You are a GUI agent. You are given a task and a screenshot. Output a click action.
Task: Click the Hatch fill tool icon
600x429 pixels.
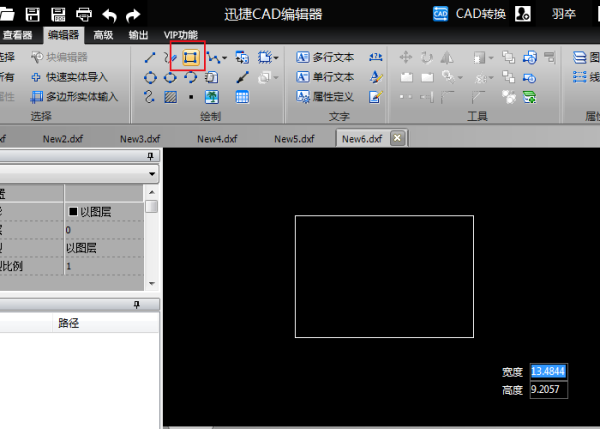pos(170,97)
